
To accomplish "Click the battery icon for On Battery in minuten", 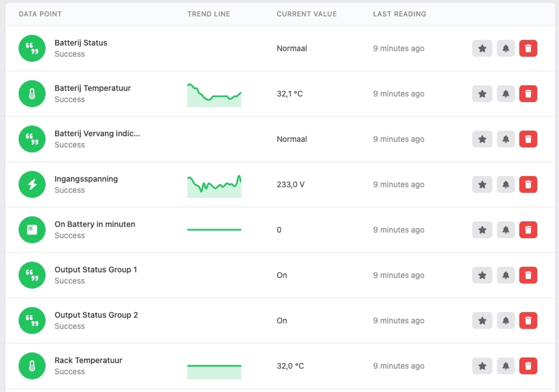I will [32, 230].
